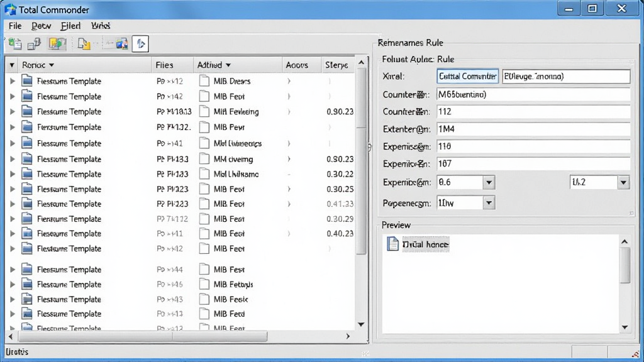Sort by the Aoors column header
This screenshot has height=362, width=644.
302,65
